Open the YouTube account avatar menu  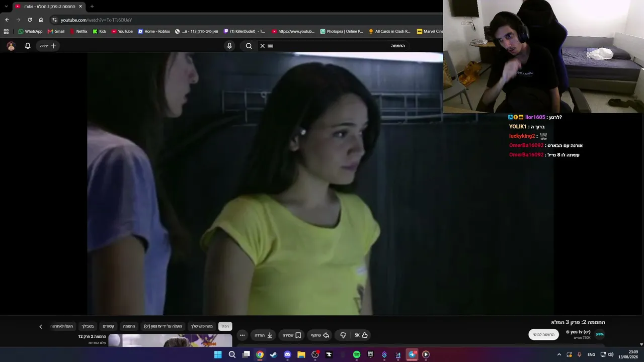11,46
